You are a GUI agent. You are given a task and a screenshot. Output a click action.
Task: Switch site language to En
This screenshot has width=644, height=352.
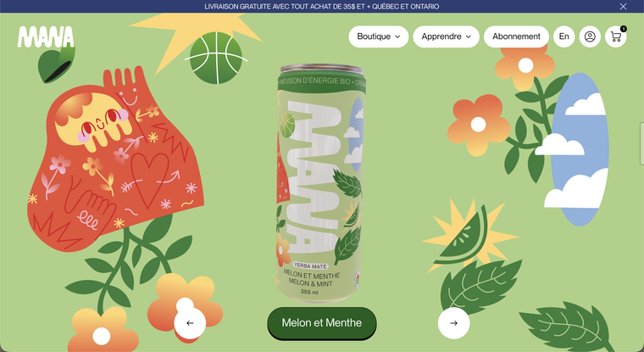[x=563, y=36]
